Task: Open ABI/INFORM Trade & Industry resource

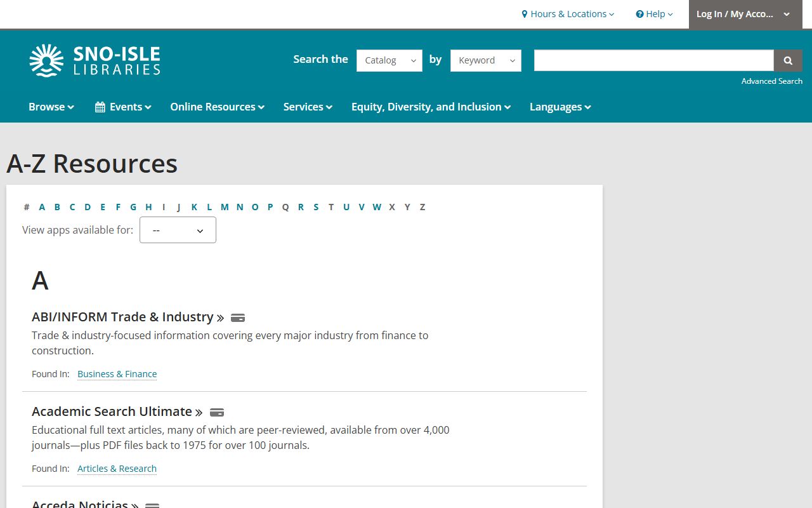Action: click(128, 317)
